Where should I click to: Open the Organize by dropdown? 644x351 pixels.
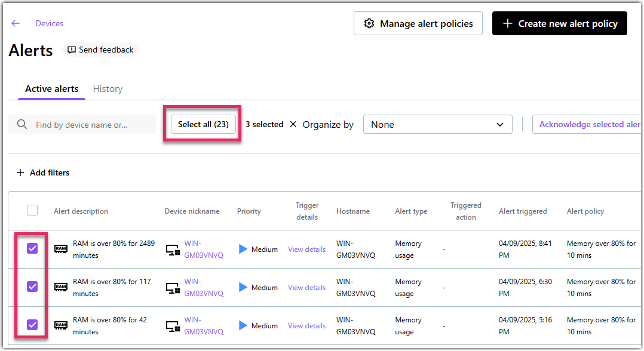tap(437, 124)
